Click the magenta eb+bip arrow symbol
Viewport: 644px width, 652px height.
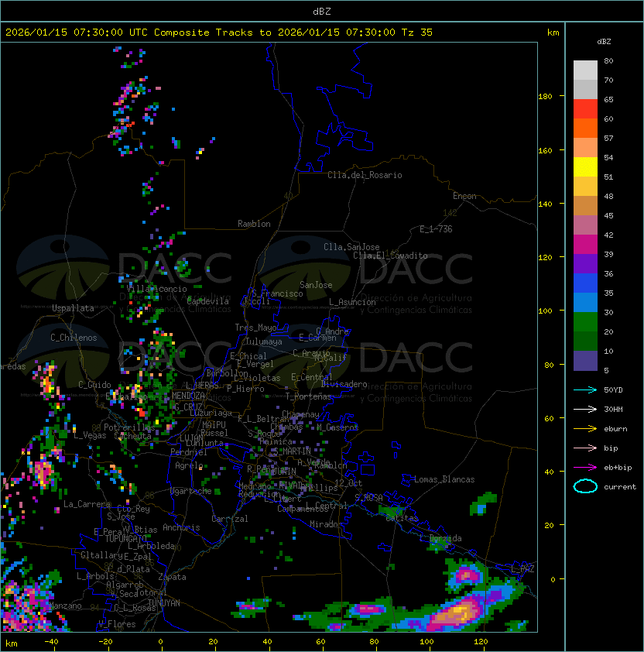click(585, 468)
